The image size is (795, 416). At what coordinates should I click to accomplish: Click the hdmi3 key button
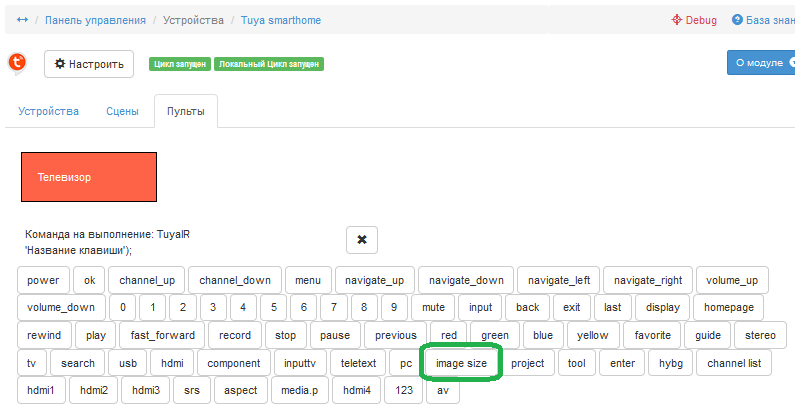pos(146,390)
